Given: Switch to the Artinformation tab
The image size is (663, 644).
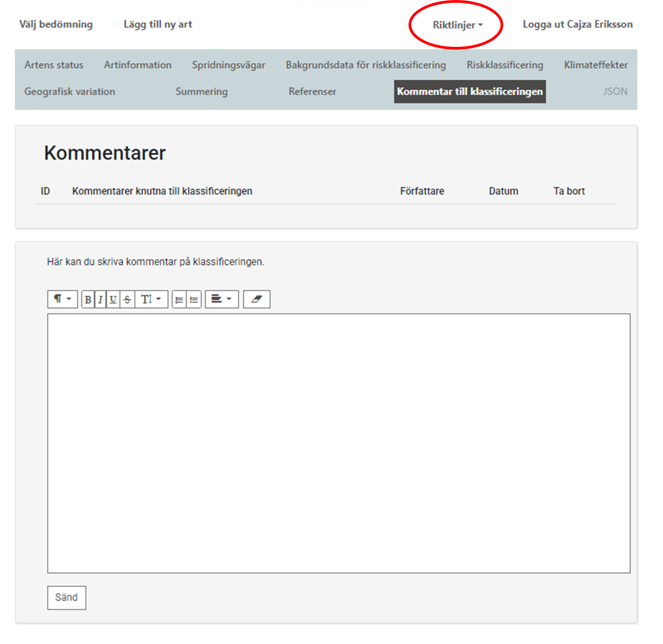Looking at the screenshot, I should 138,65.
